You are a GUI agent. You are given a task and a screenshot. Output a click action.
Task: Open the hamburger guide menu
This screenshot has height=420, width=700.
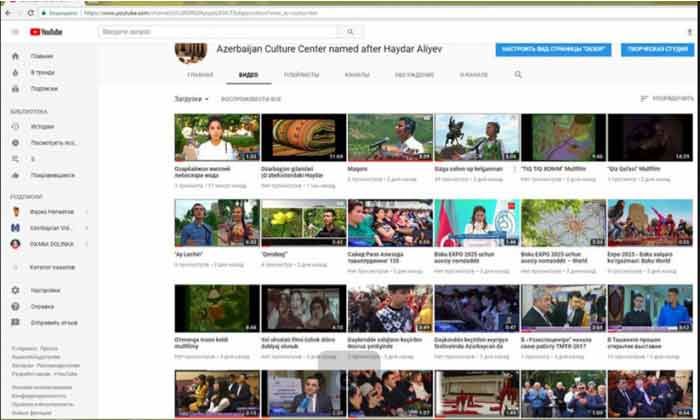click(x=15, y=32)
